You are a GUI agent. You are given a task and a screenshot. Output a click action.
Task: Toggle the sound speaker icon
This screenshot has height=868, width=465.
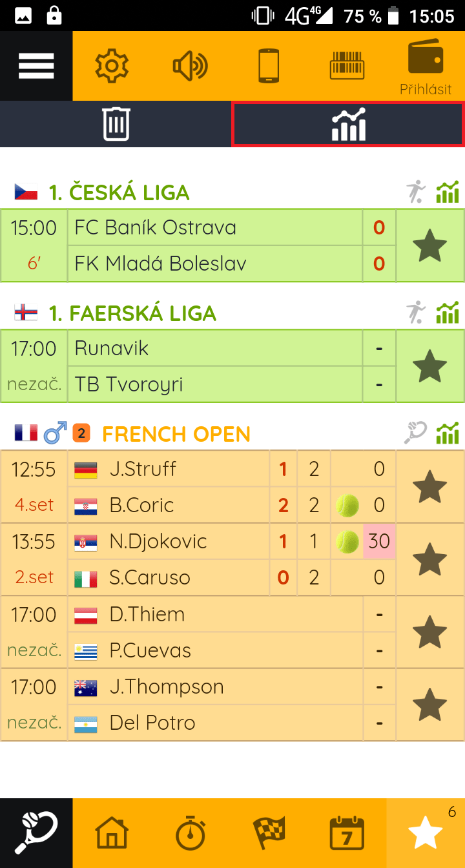pyautogui.click(x=191, y=66)
